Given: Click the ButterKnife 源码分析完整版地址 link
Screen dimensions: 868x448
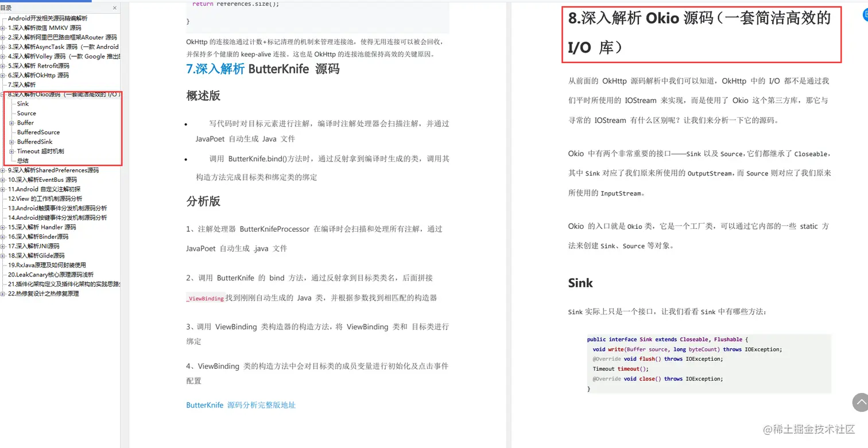Looking at the screenshot, I should click(240, 405).
